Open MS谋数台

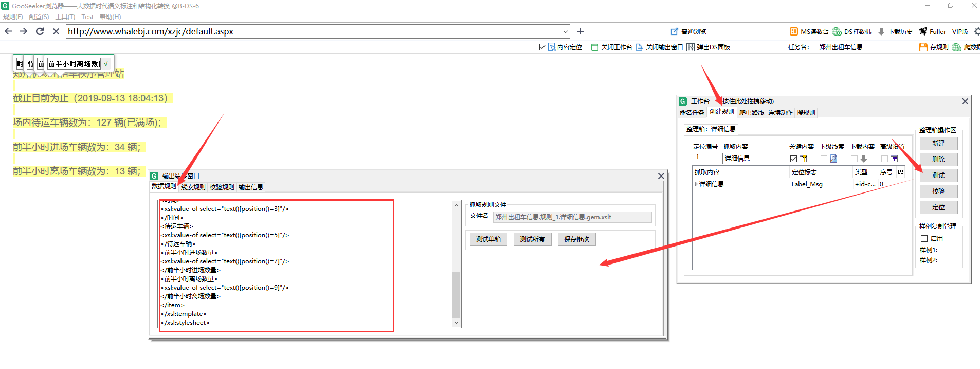click(809, 32)
